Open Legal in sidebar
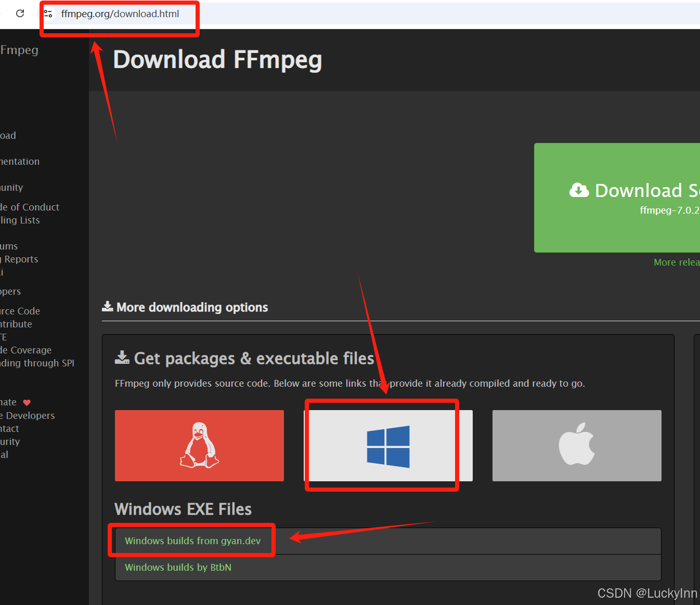Screen dimensions: 700x605 tap(4, 454)
